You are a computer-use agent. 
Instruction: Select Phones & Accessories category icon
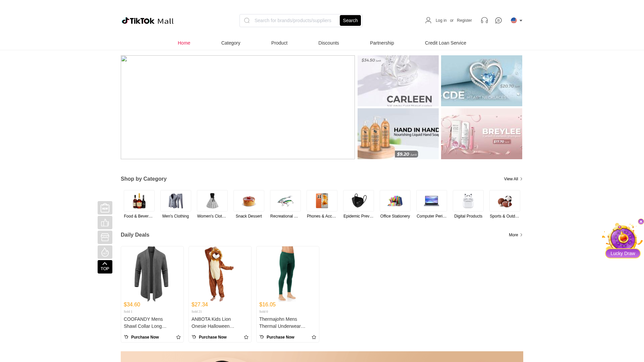pyautogui.click(x=322, y=201)
